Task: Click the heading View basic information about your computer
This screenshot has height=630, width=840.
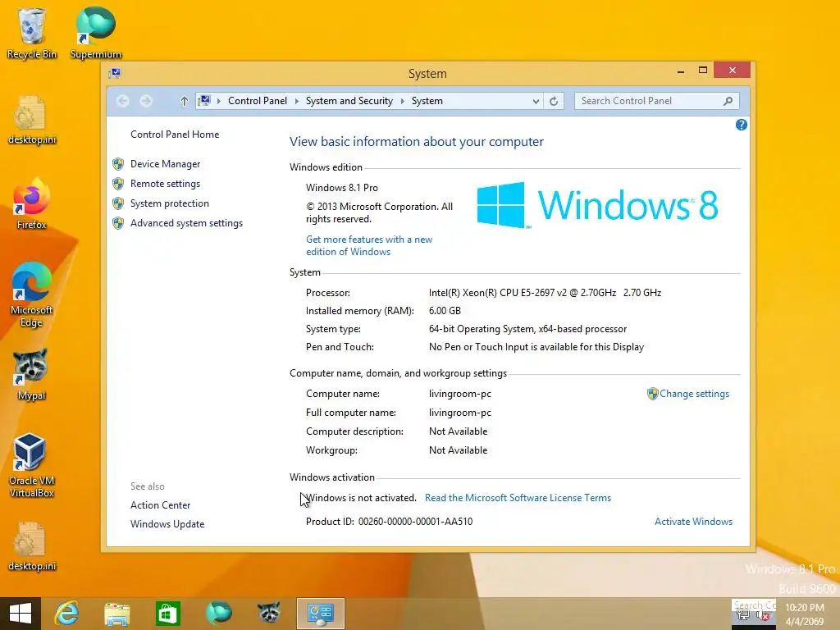Action: pyautogui.click(x=416, y=141)
